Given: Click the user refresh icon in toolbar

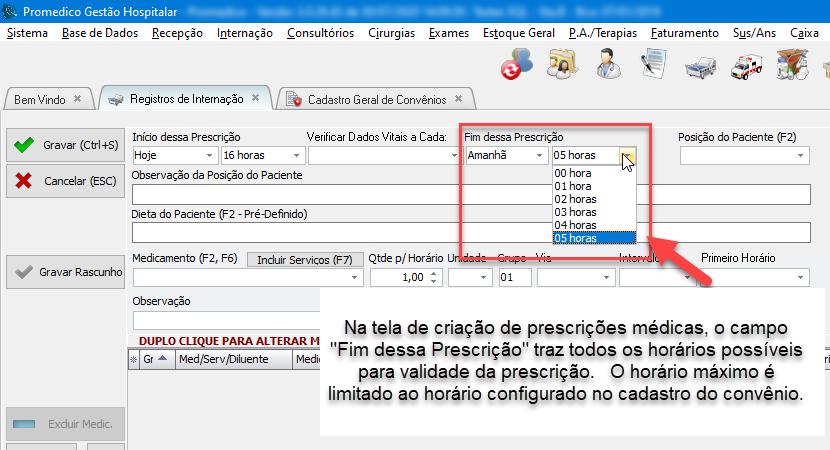Looking at the screenshot, I should 517,65.
